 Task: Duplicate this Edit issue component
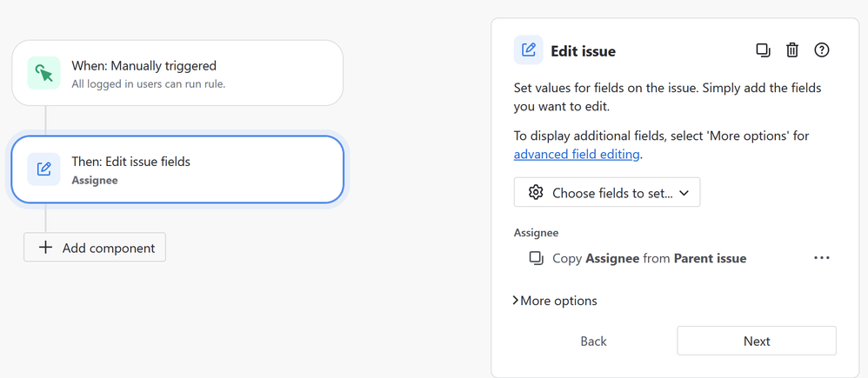[763, 50]
